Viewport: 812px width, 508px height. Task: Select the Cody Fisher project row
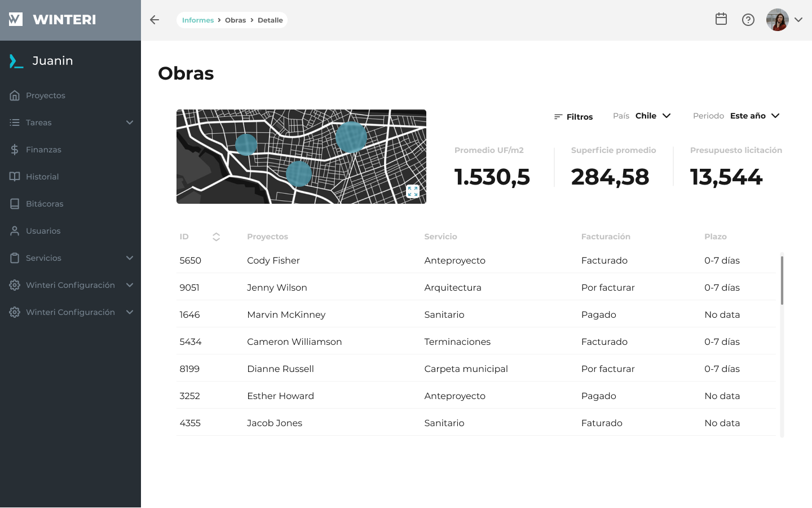[x=273, y=260]
